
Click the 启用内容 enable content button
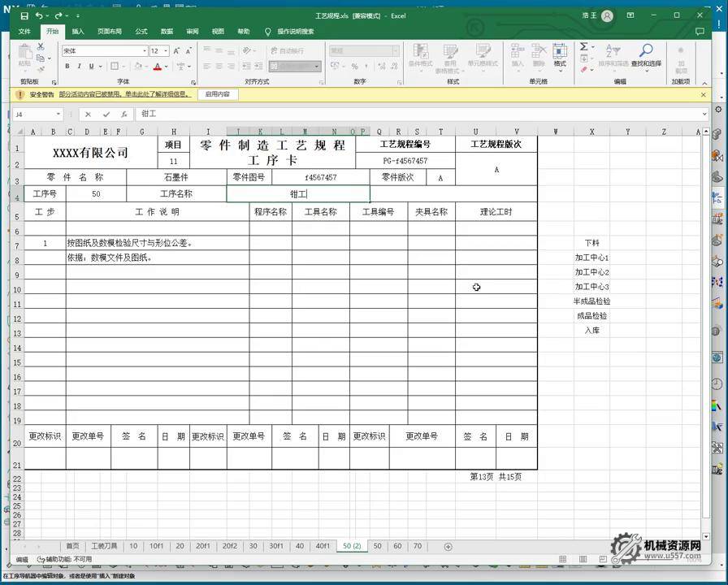218,94
